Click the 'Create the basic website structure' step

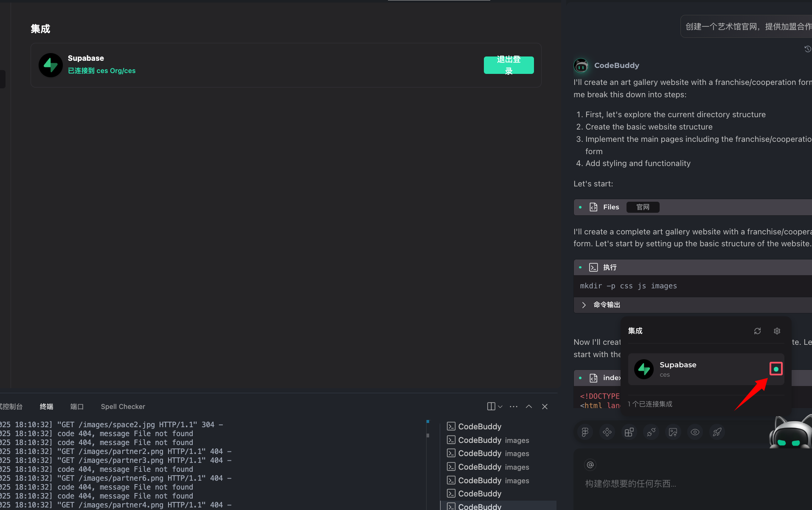pos(649,127)
